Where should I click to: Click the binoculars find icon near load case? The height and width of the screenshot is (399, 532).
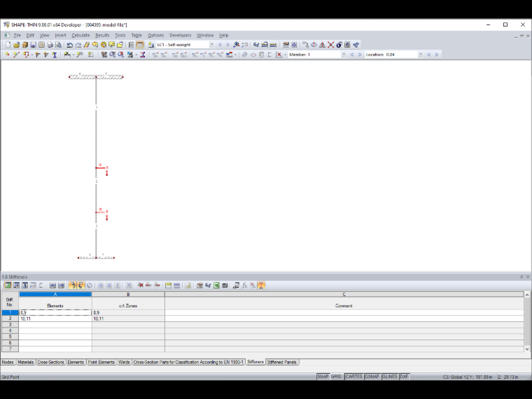click(x=236, y=45)
